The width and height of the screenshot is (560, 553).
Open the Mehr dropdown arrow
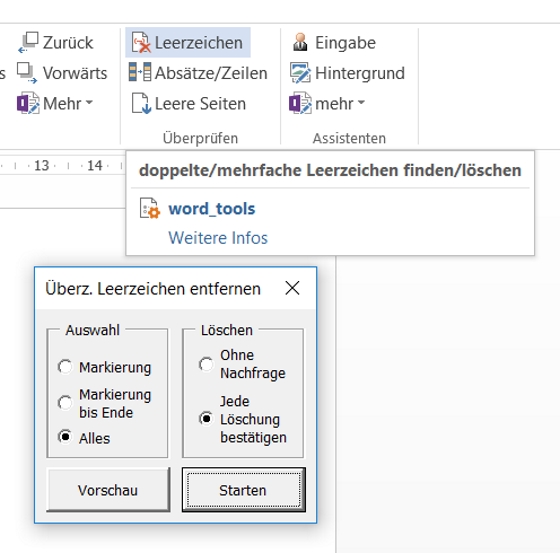89,103
